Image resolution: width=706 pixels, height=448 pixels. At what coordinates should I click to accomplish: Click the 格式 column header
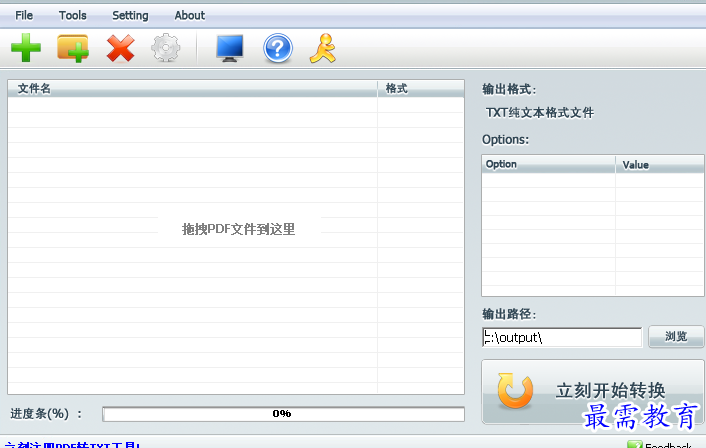click(421, 89)
